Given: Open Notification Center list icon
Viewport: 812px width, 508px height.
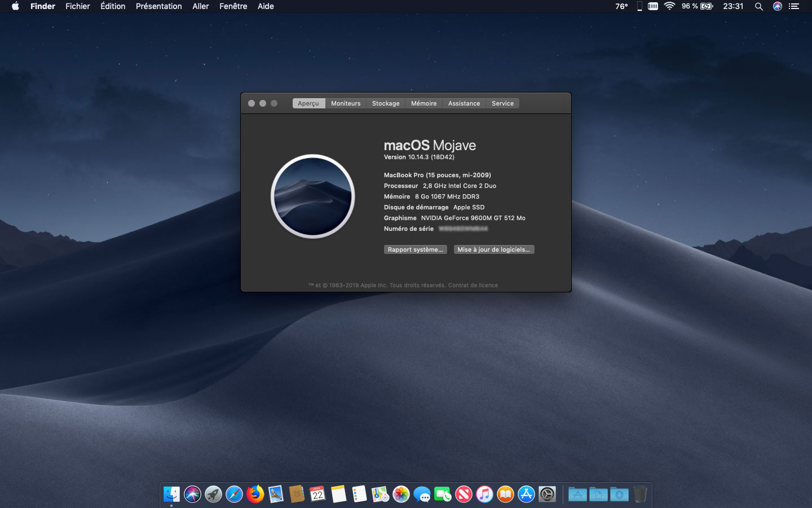Looking at the screenshot, I should (x=794, y=6).
